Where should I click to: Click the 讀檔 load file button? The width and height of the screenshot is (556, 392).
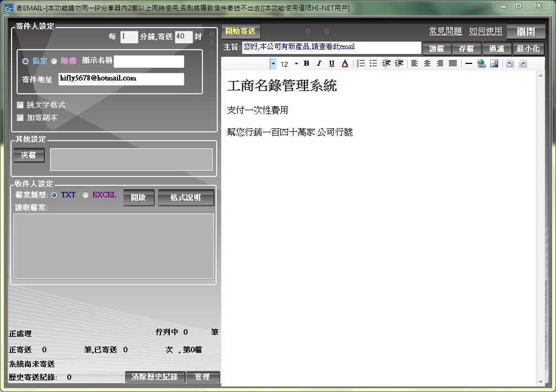pos(437,49)
